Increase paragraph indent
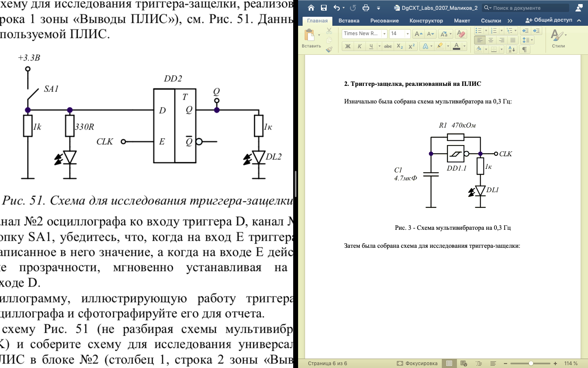Viewport: 588px width, 368px height. pyautogui.click(x=537, y=31)
